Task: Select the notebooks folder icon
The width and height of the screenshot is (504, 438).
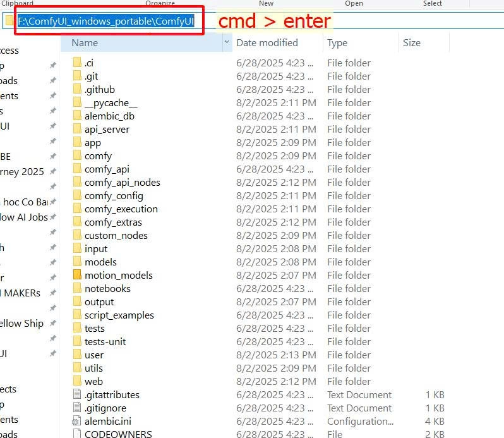Action: click(77, 288)
